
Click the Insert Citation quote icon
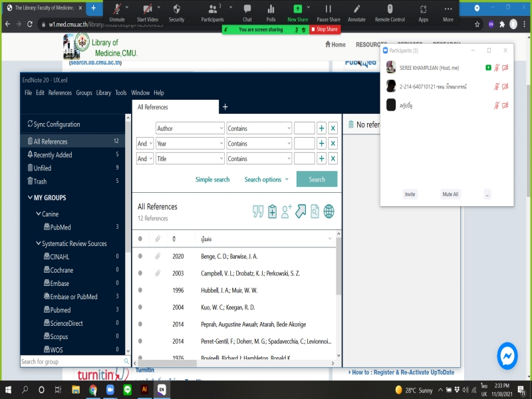click(258, 211)
